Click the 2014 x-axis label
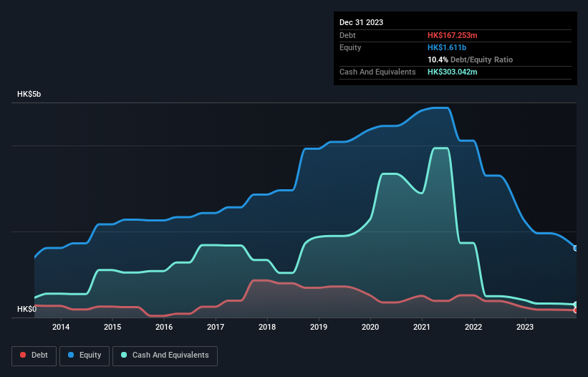Viewport: 588px width, 377px height. (61, 327)
